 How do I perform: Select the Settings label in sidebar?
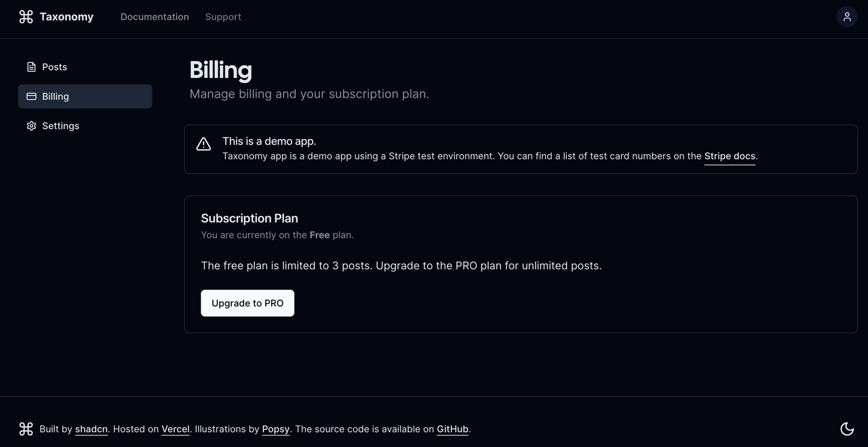coord(60,126)
